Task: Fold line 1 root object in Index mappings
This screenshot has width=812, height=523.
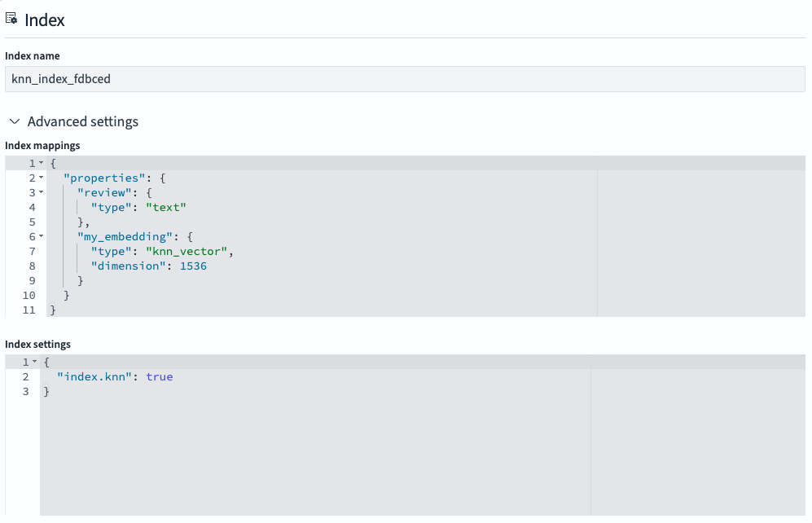Action: coord(41,164)
